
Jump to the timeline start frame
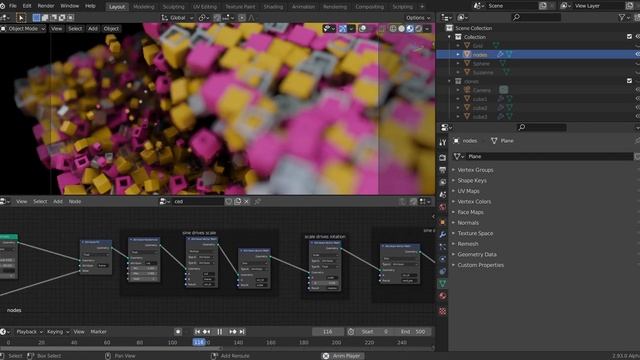coord(197,332)
